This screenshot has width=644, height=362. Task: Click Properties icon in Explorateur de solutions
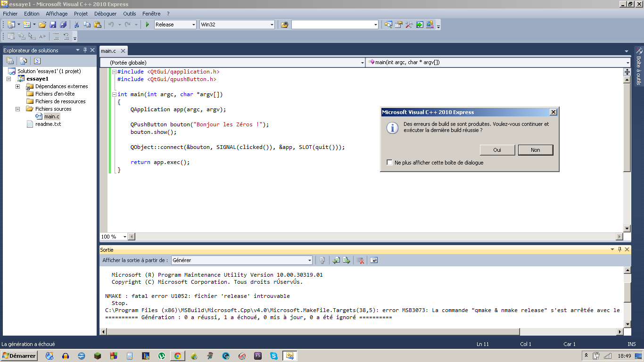click(9, 61)
